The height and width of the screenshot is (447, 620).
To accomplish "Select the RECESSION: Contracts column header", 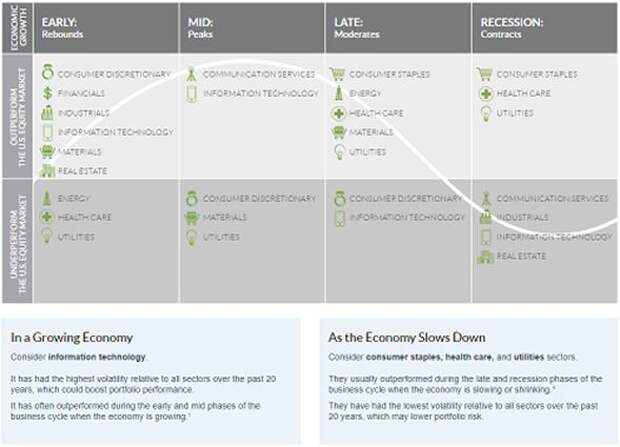I will (544, 28).
